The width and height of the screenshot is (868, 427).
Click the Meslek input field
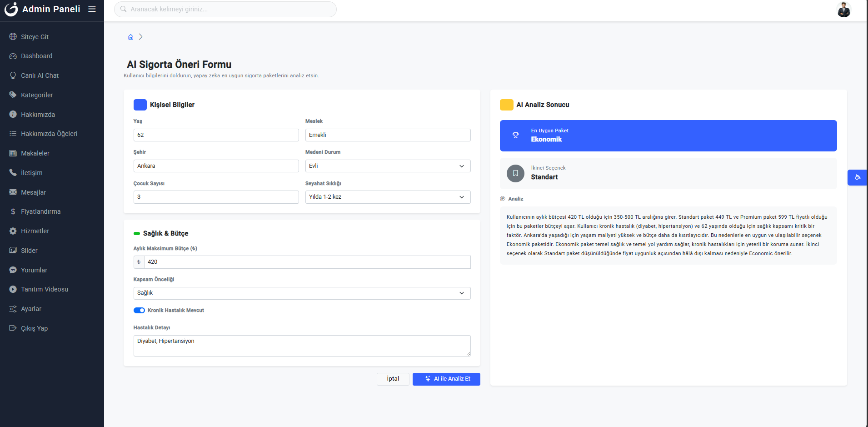pyautogui.click(x=388, y=135)
